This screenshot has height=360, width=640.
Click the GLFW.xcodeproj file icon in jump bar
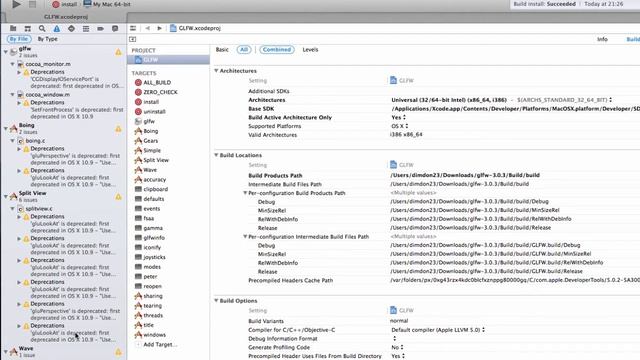tap(173, 28)
